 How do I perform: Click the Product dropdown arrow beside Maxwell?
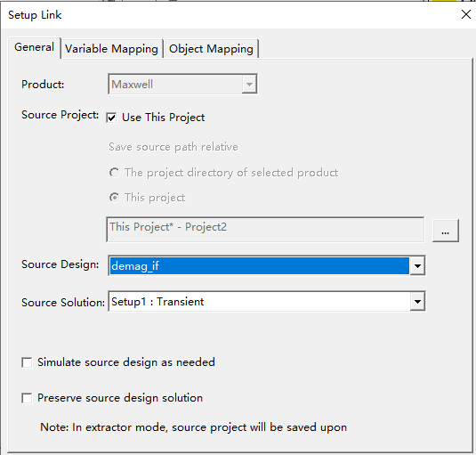point(249,84)
